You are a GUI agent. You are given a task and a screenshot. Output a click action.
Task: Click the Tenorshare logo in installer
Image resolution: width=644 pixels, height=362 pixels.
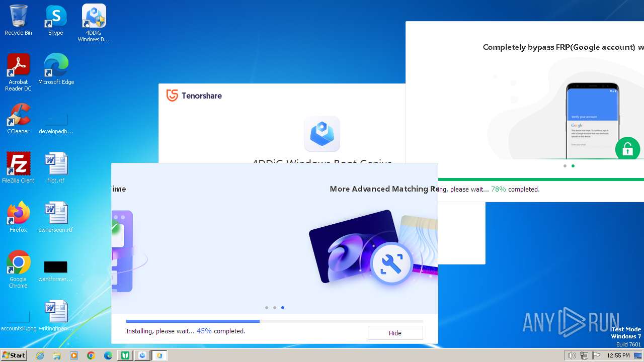click(x=194, y=96)
